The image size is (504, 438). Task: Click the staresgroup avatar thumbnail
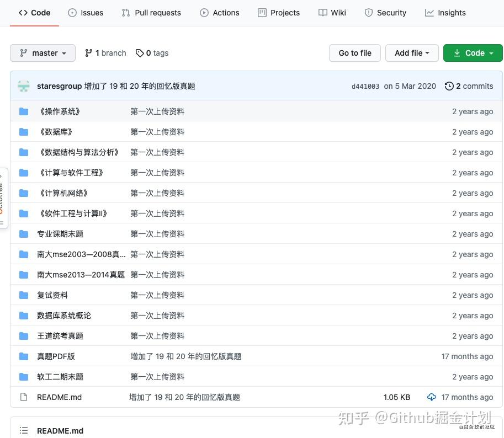(x=24, y=86)
